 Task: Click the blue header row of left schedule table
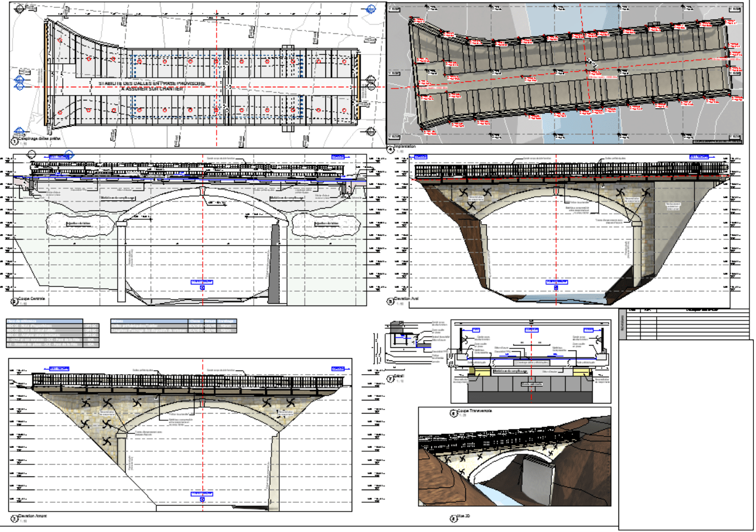[44, 321]
